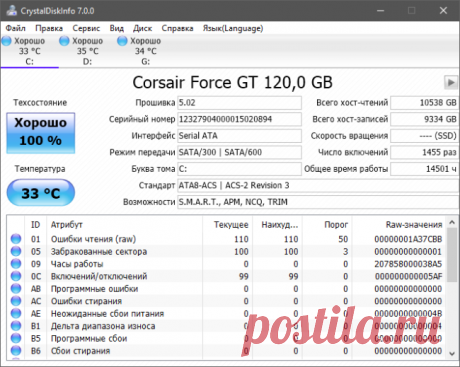The height and width of the screenshot is (367, 460).
Task: Click total host reads value 10538 GB
Action: click(x=425, y=103)
